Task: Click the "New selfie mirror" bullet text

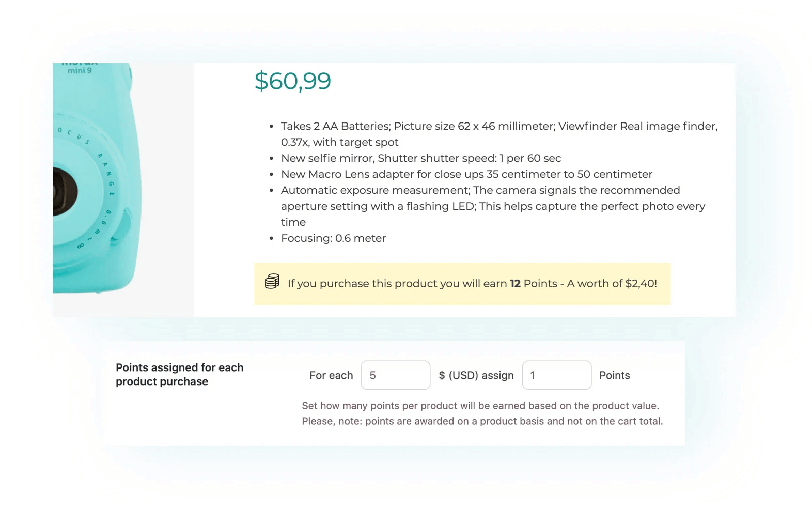Action: (x=420, y=158)
